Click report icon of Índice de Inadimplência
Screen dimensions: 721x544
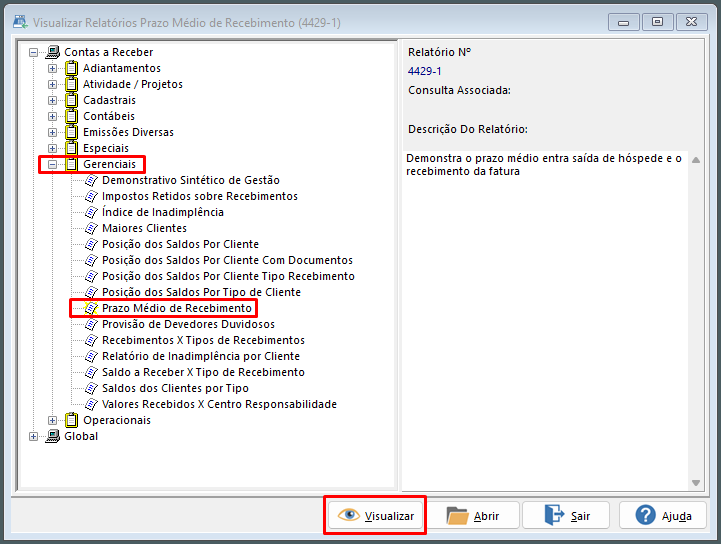point(92,212)
